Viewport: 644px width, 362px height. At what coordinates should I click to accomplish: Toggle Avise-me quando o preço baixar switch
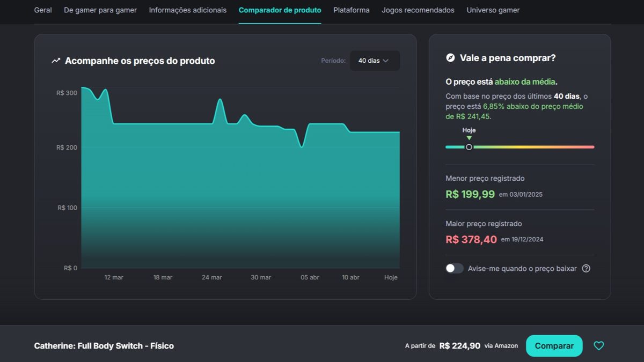(455, 268)
